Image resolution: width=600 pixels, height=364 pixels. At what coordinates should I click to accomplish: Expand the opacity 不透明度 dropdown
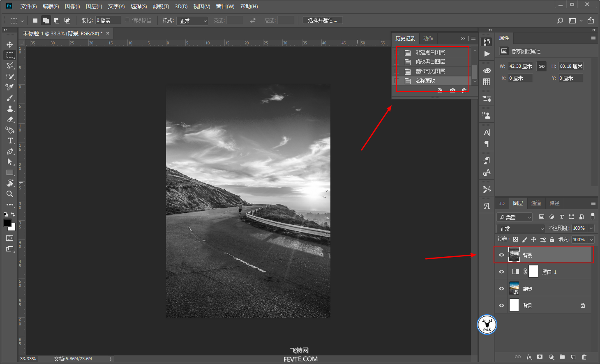591,228
